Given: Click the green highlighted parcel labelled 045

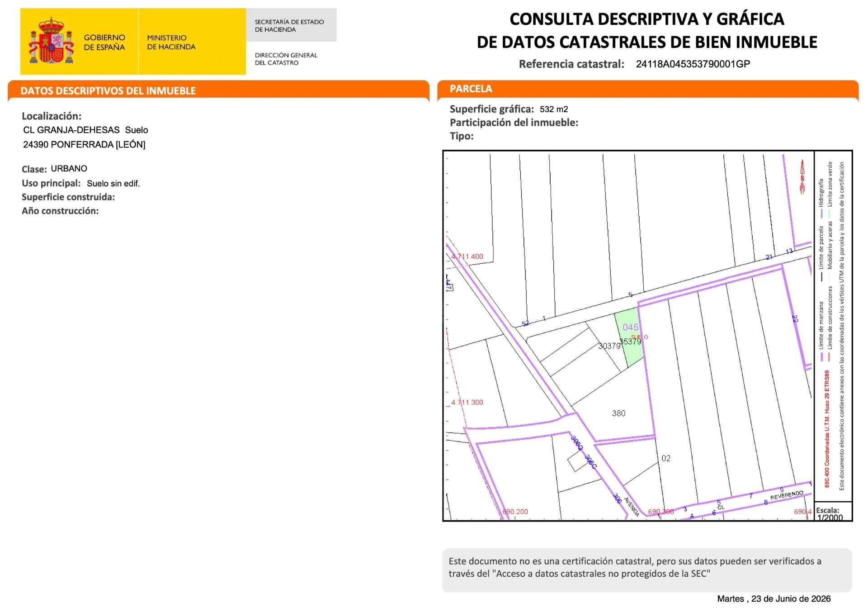Looking at the screenshot, I should pyautogui.click(x=629, y=337).
